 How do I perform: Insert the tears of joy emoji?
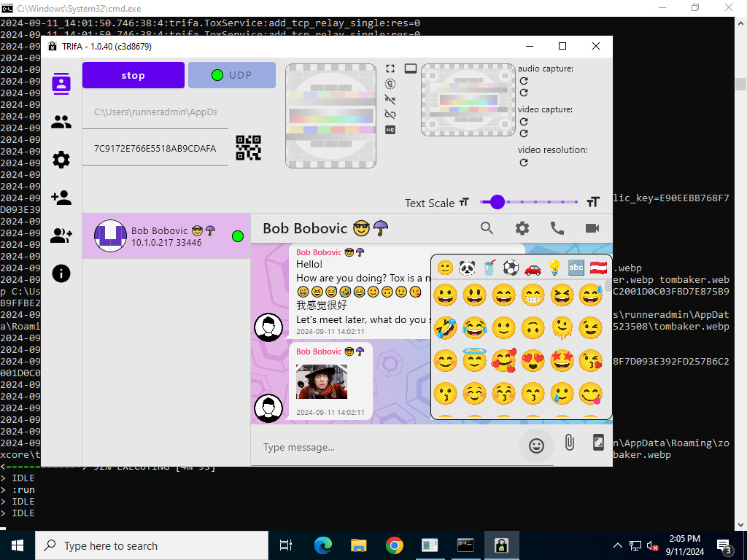click(x=474, y=327)
